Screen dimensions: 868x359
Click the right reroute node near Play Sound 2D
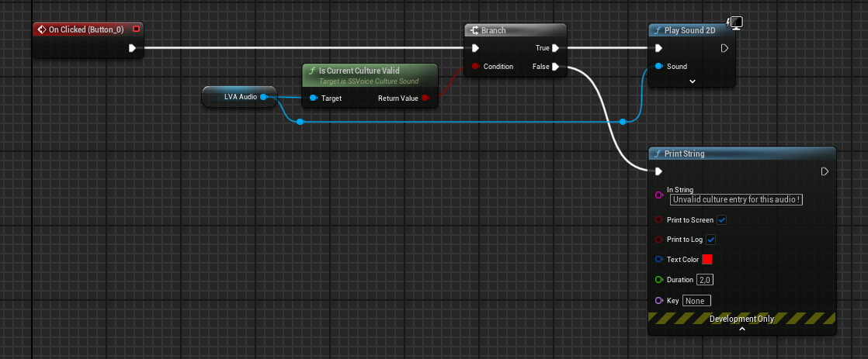623,122
